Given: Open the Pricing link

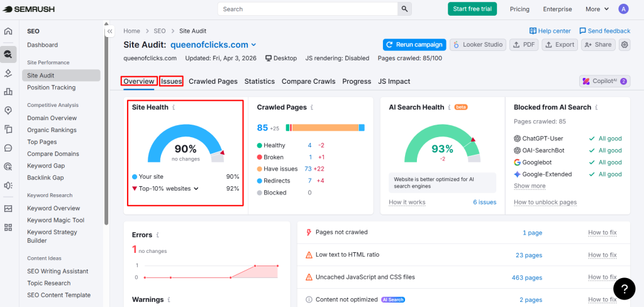Looking at the screenshot, I should point(519,9).
